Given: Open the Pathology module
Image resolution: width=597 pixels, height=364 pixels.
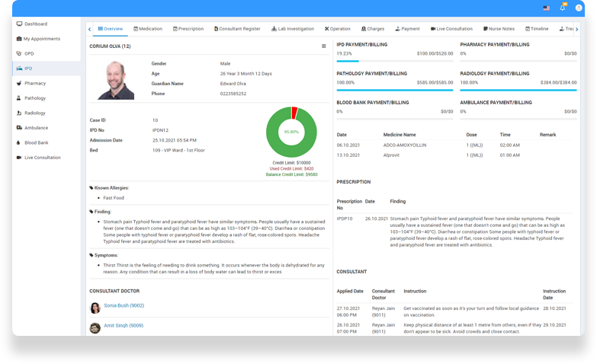Looking at the screenshot, I should 35,98.
